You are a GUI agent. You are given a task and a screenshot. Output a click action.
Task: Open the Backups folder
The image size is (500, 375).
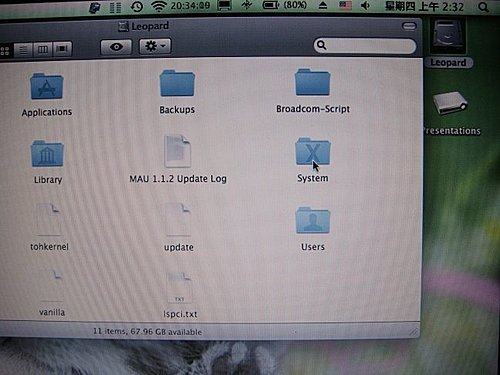pos(177,83)
